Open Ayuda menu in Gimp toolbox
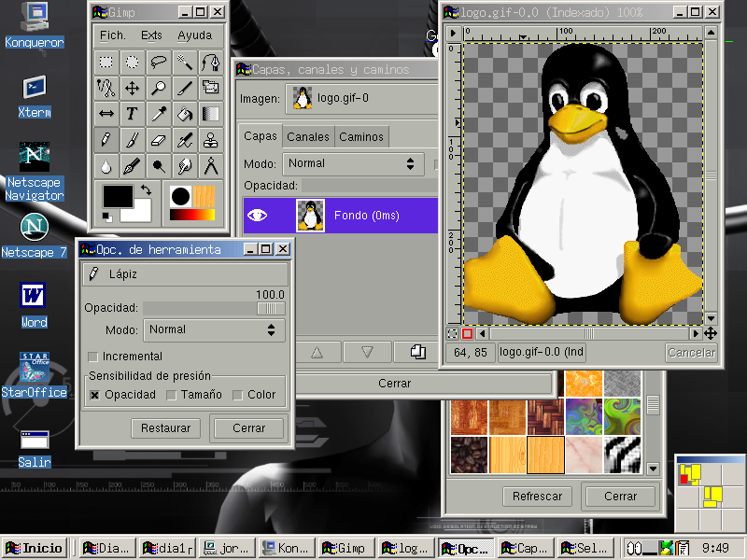Viewport: 747px width, 560px height. [x=195, y=35]
